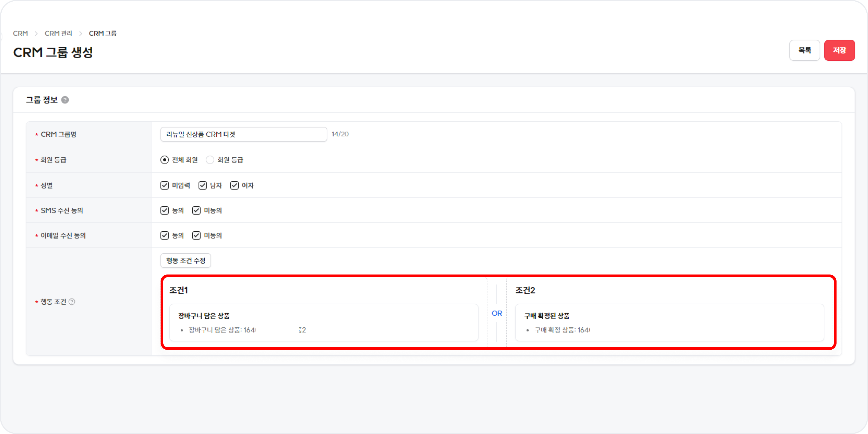Click the 회원 등급 row label
868x434 pixels.
pyautogui.click(x=53, y=160)
